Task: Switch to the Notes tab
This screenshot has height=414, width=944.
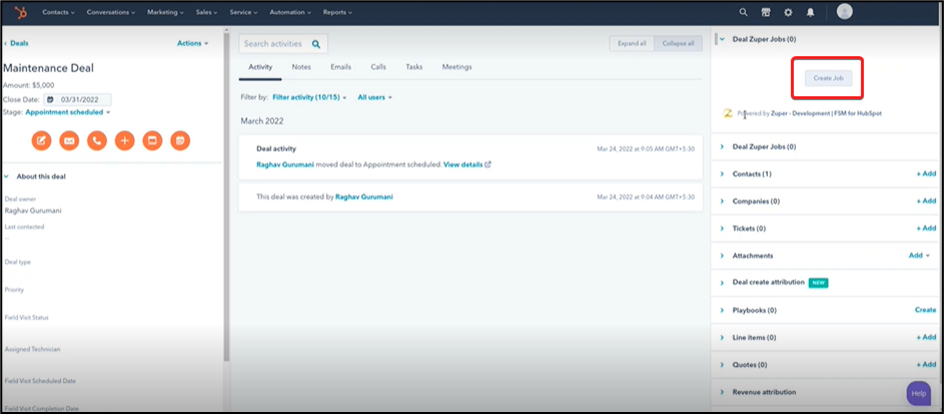Action: click(x=301, y=67)
